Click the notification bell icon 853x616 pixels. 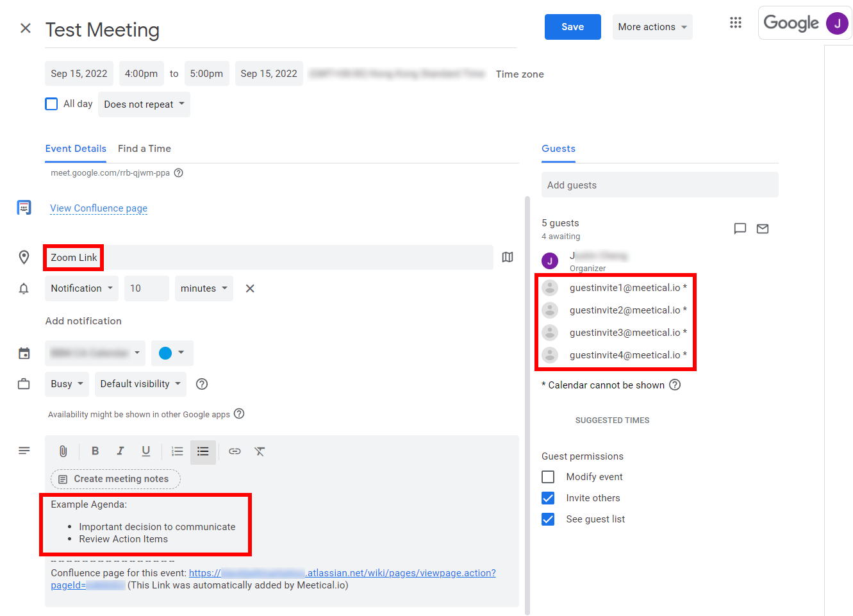(24, 288)
